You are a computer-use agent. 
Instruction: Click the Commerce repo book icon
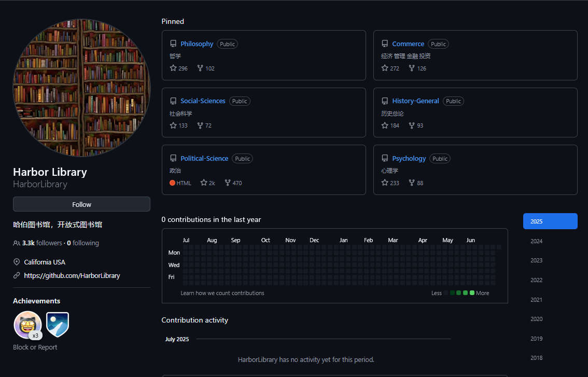385,44
